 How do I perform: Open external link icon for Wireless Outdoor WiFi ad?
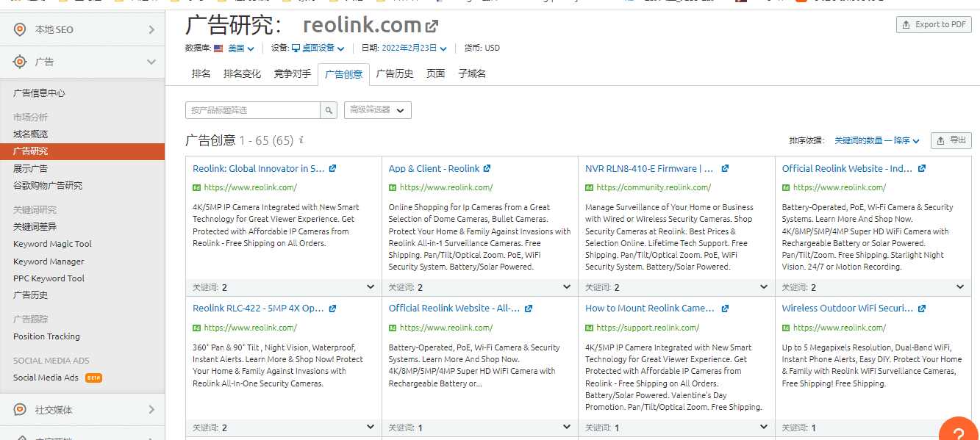922,309
